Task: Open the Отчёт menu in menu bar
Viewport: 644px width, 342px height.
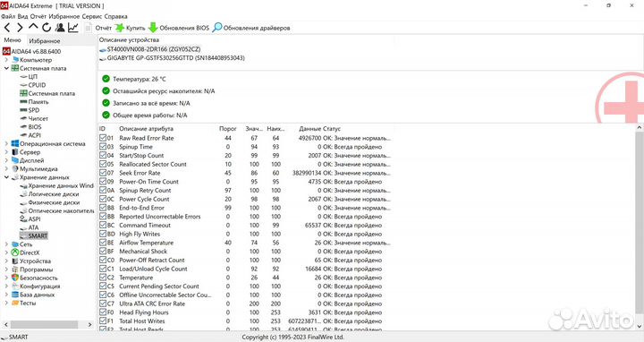Action: (x=38, y=16)
